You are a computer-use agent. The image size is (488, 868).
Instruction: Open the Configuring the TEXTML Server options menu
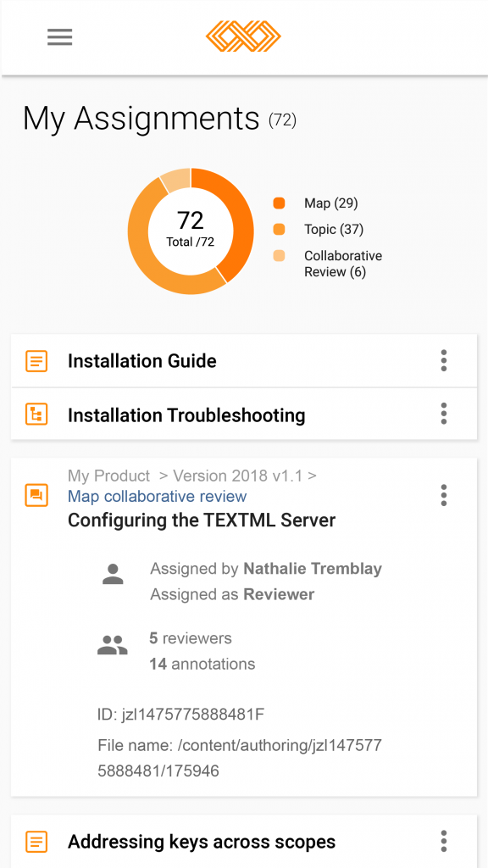444,495
